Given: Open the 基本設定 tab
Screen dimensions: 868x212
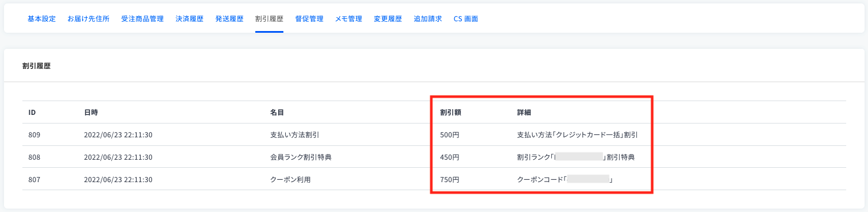Looking at the screenshot, I should [42, 19].
